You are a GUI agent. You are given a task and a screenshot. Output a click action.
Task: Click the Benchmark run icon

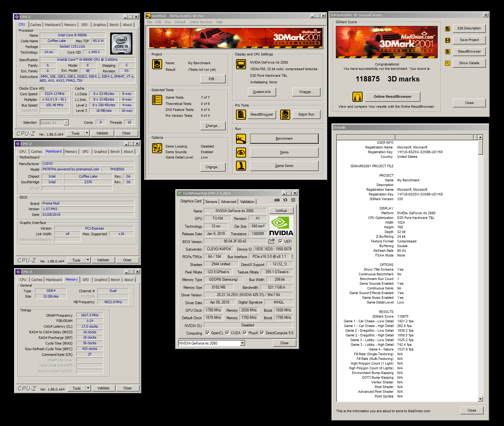(241, 139)
